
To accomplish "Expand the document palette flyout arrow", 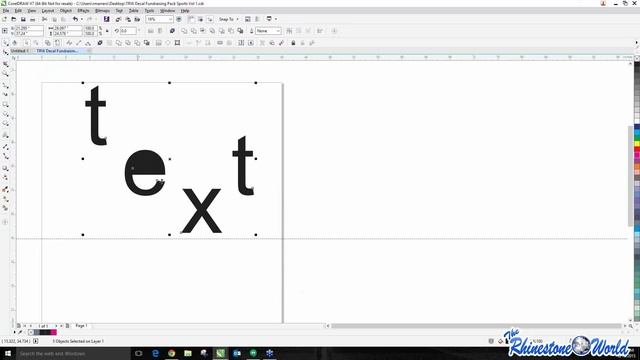I will coord(15,332).
